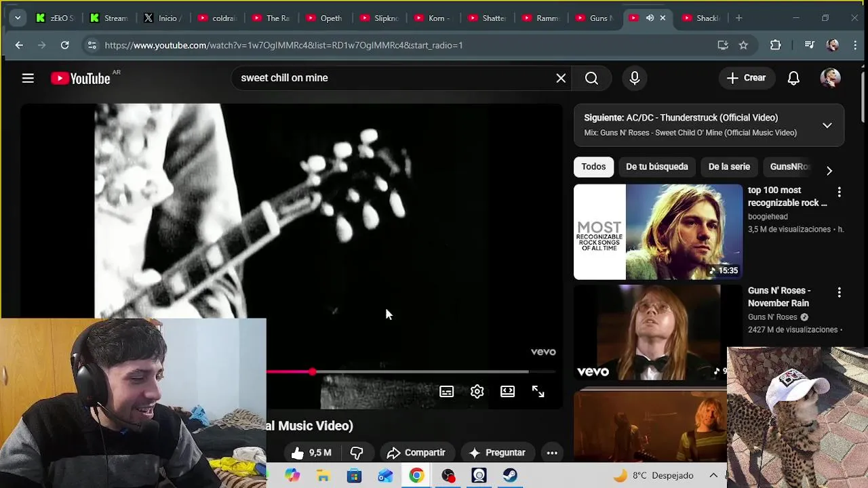Clear the search box text
This screenshot has width=868, height=488.
(x=561, y=78)
